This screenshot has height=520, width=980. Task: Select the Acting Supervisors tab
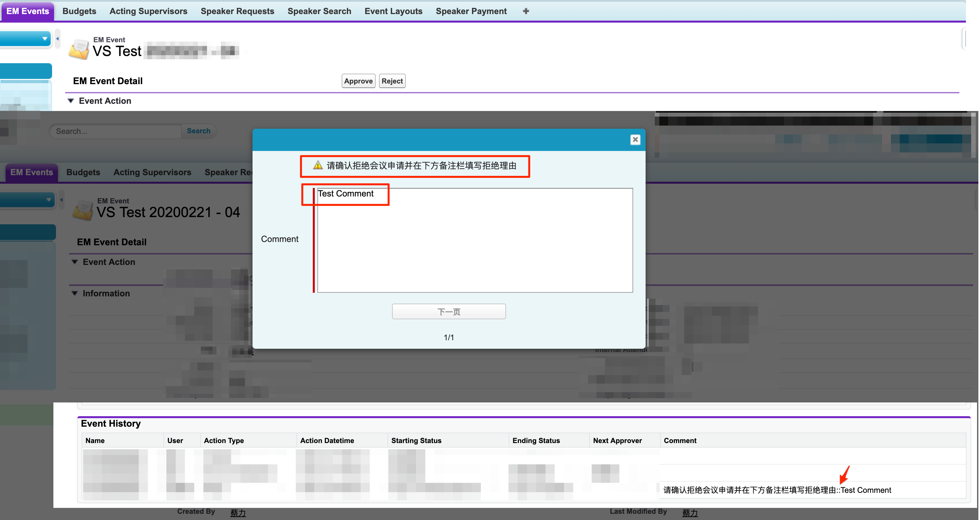click(148, 11)
